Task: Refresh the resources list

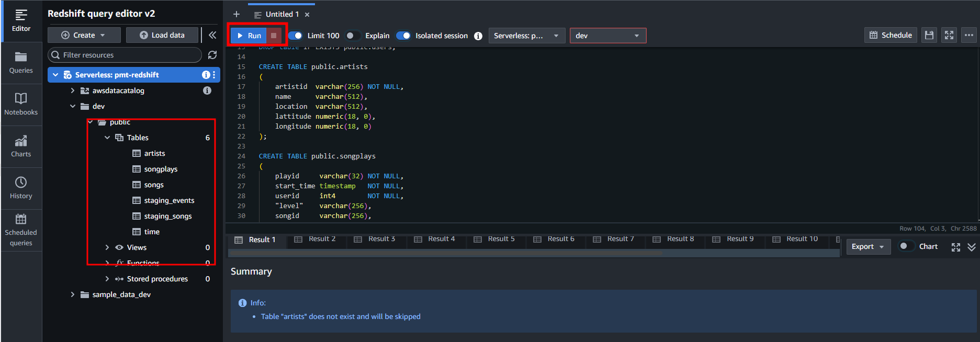Action: (x=212, y=55)
